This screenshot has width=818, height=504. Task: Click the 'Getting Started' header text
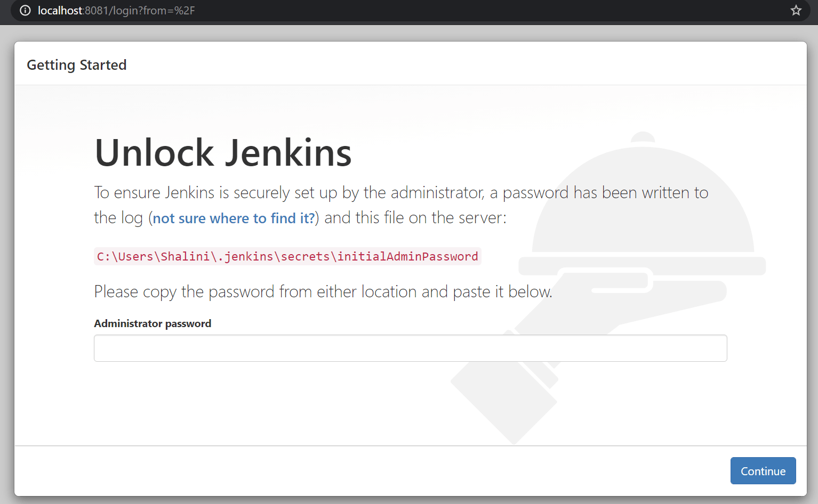click(x=76, y=64)
